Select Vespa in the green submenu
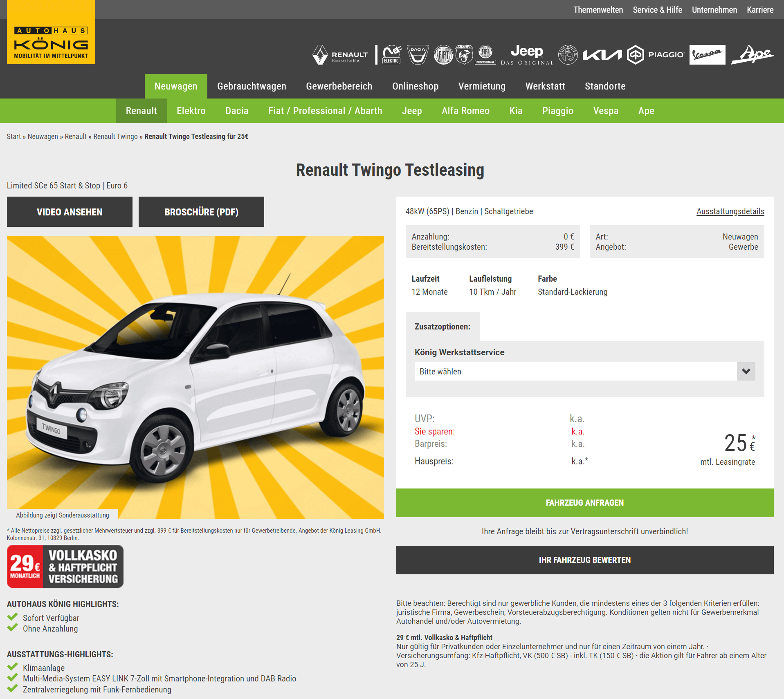The width and height of the screenshot is (784, 699). click(606, 111)
